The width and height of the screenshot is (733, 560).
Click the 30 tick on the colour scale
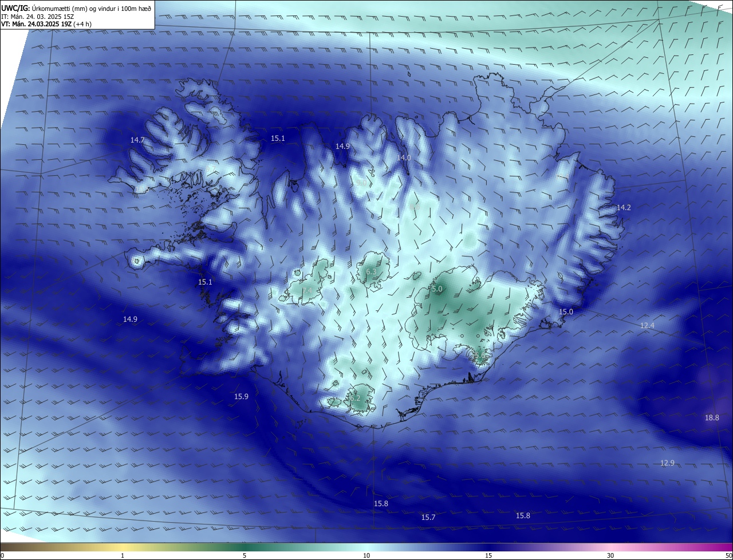(610, 555)
